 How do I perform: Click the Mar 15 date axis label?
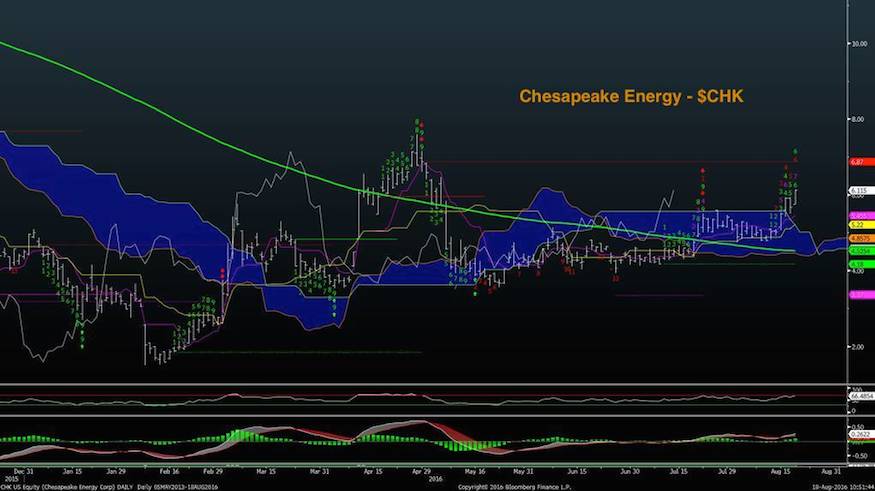pos(266,471)
